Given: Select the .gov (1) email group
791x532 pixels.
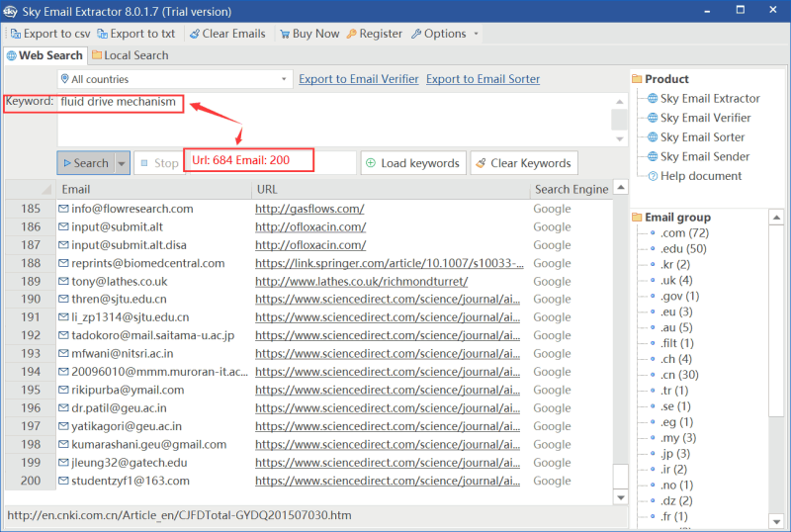Looking at the screenshot, I should [x=679, y=296].
